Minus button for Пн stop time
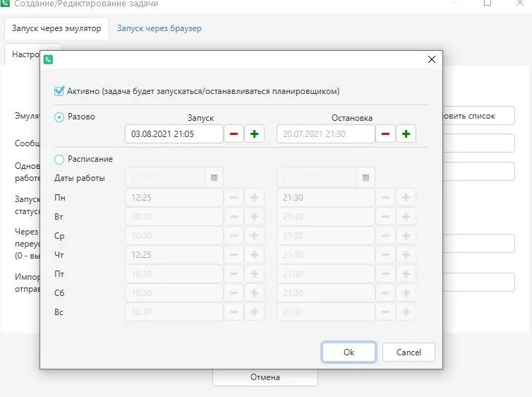532x397 pixels. [385, 198]
